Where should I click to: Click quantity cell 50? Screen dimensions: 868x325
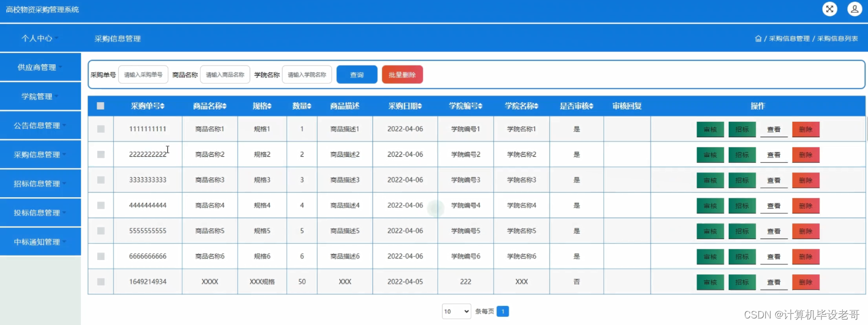click(302, 282)
